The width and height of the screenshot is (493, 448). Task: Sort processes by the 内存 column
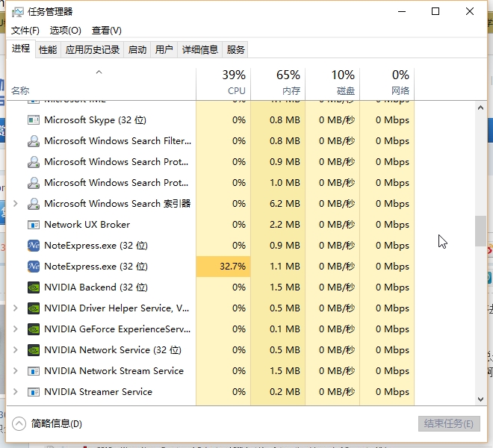click(278, 84)
